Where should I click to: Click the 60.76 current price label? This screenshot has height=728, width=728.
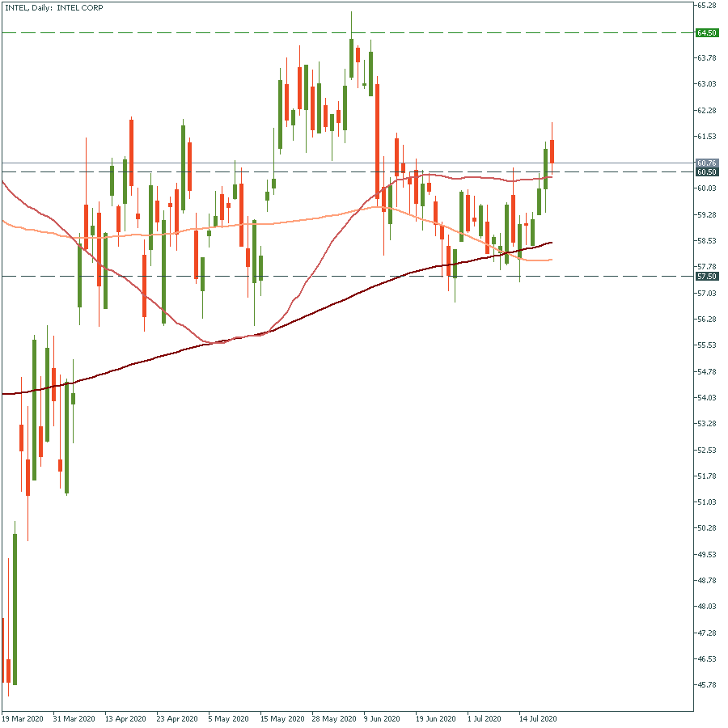tap(706, 163)
